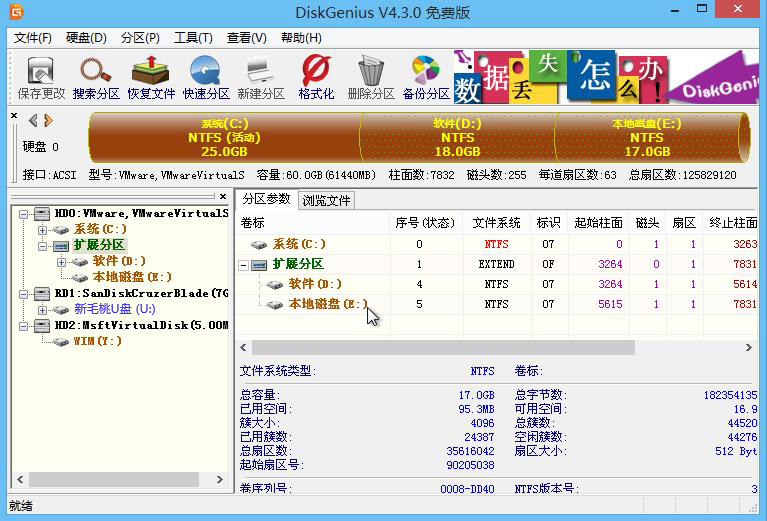This screenshot has height=521, width=767.
Task: Click the partition table horizontal scrollbar thumb
Action: pos(443,348)
